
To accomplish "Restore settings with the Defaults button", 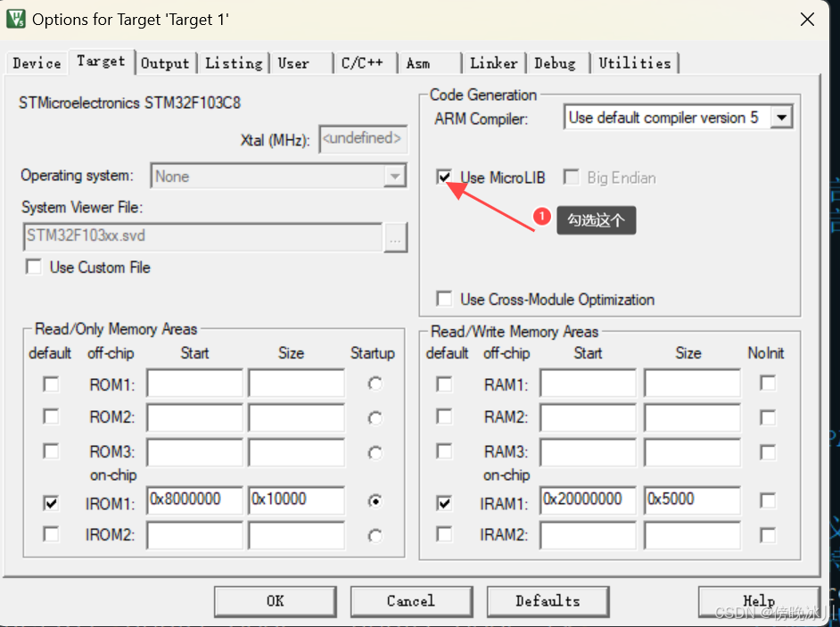I will pyautogui.click(x=548, y=601).
